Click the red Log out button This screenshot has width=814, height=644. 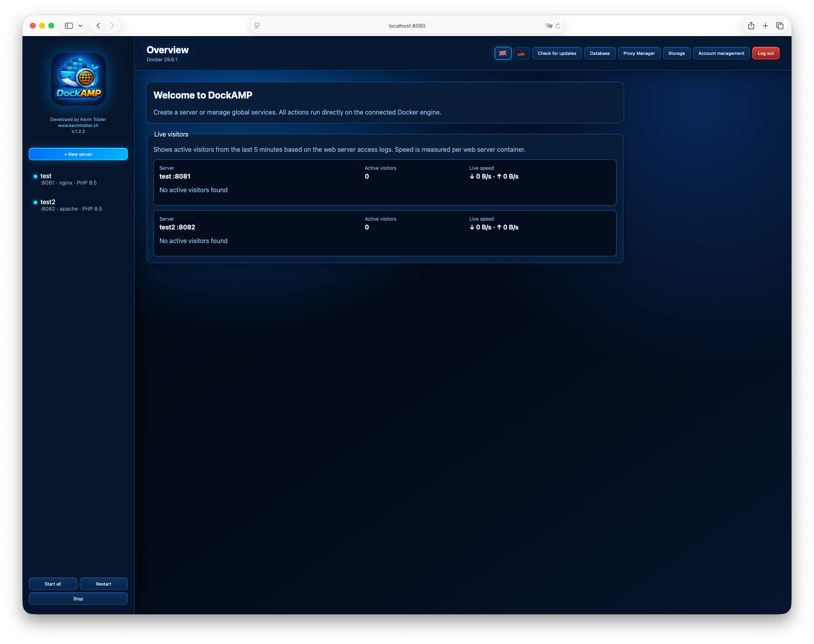766,53
